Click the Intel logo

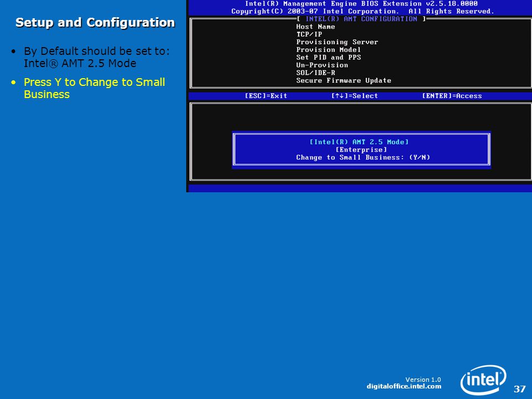point(483,380)
